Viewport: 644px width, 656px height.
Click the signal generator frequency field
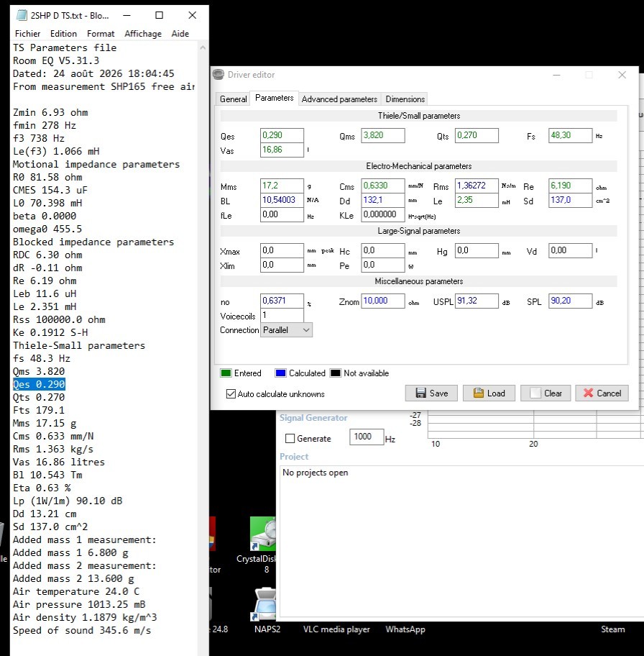[367, 437]
